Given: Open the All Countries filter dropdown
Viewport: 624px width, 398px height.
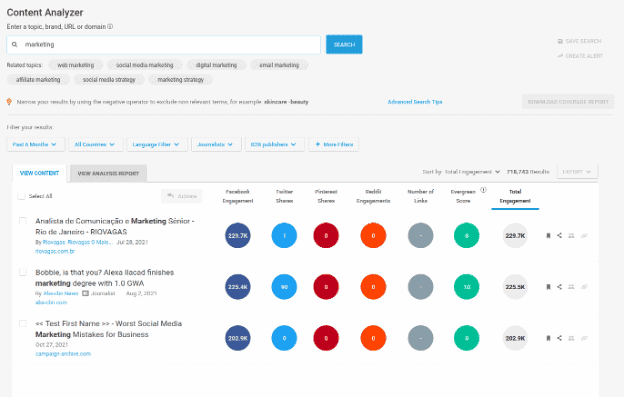Looking at the screenshot, I should pyautogui.click(x=96, y=144).
